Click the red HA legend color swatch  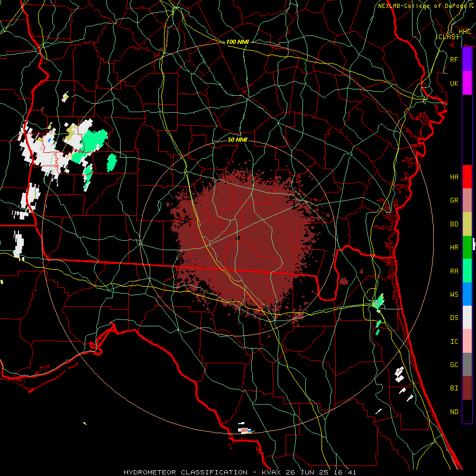pyautogui.click(x=467, y=177)
